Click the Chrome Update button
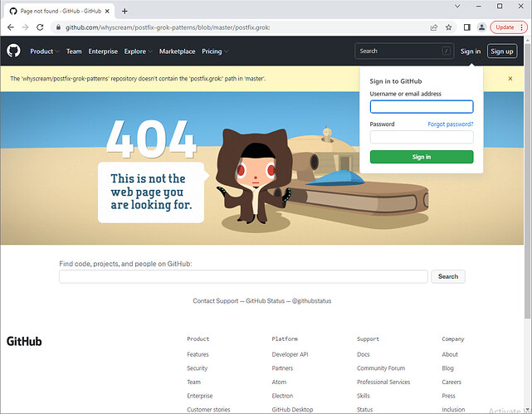The image size is (532, 414). pyautogui.click(x=508, y=27)
